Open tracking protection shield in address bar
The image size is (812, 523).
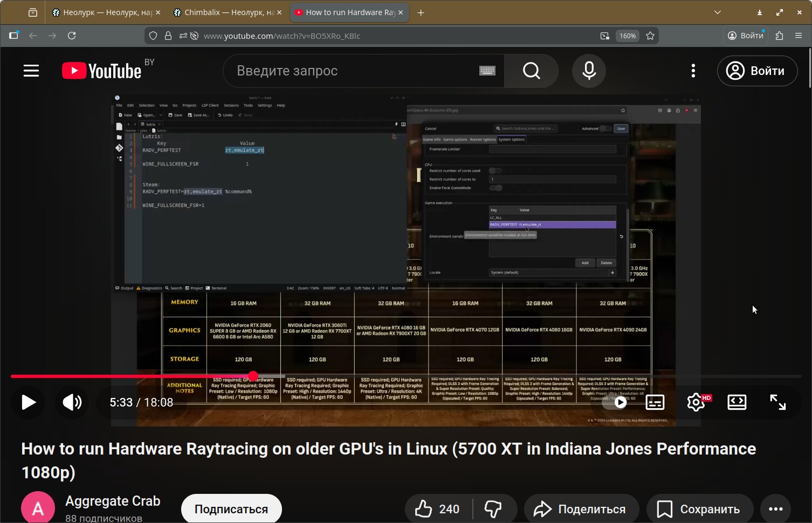[x=153, y=36]
